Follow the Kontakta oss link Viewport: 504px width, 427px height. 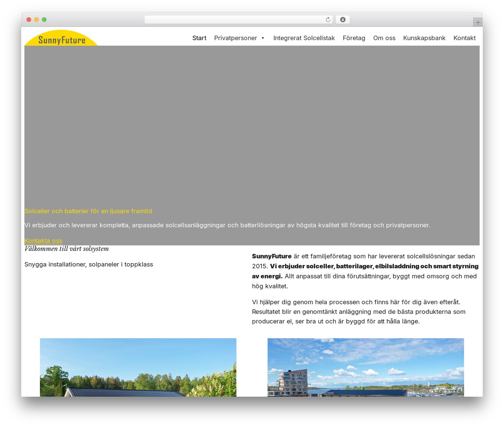point(43,241)
